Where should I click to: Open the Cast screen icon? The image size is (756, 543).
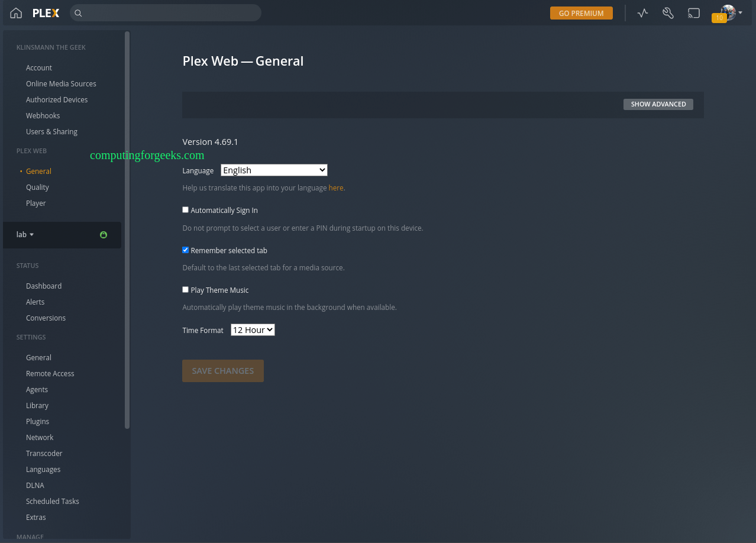click(x=693, y=12)
